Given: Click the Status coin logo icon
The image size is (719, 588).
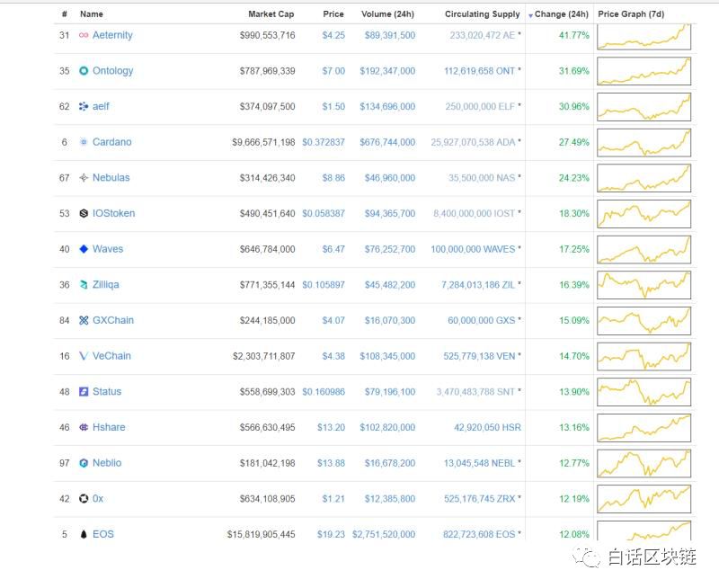Looking at the screenshot, I should click(x=84, y=392).
